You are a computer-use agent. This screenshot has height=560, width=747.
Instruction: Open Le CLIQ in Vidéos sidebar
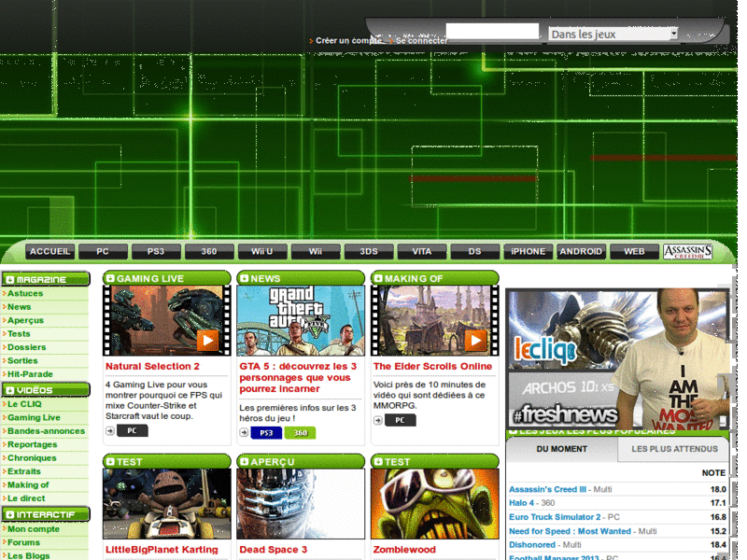coord(24,404)
